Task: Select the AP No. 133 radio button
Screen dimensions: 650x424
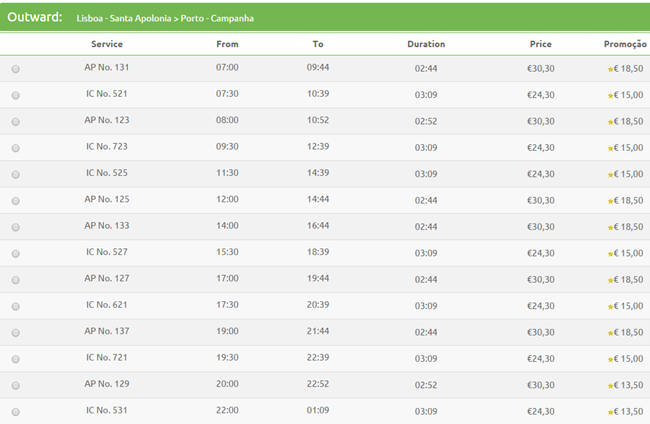Action: pos(16,227)
